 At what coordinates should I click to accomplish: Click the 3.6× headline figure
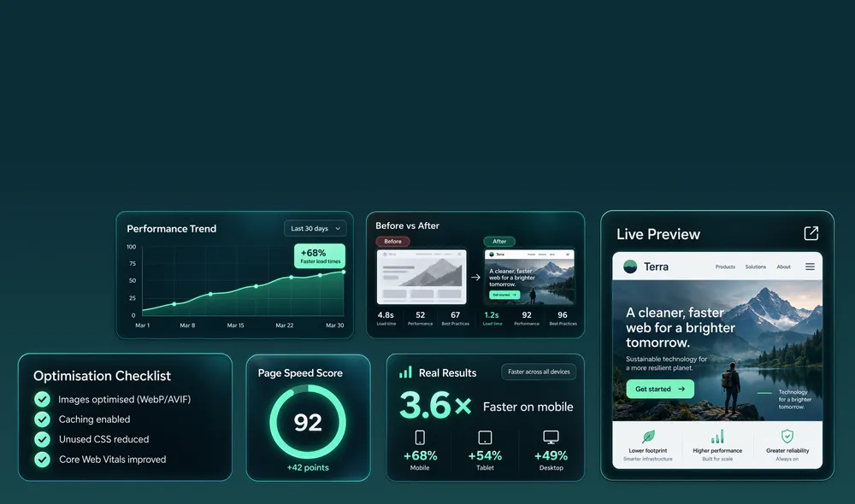point(435,406)
